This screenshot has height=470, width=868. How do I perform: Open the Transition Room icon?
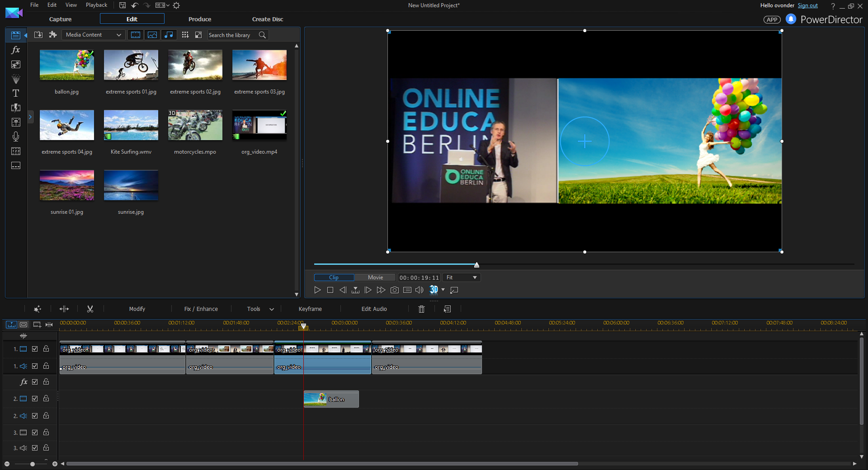(x=16, y=108)
